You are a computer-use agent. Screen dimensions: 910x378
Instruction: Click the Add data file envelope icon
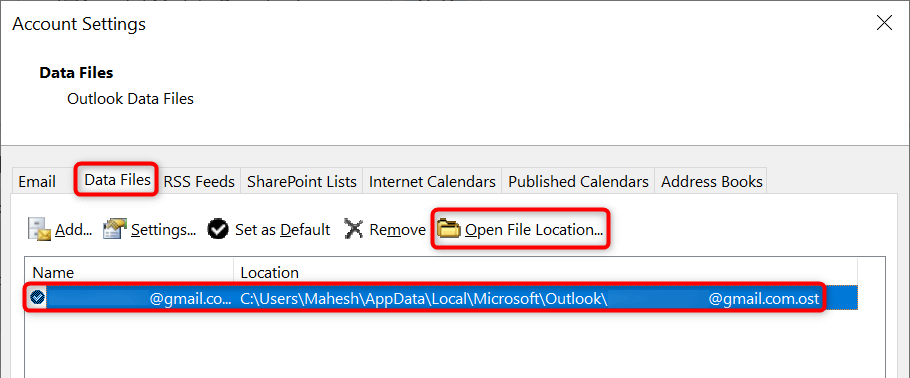pyautogui.click(x=39, y=229)
